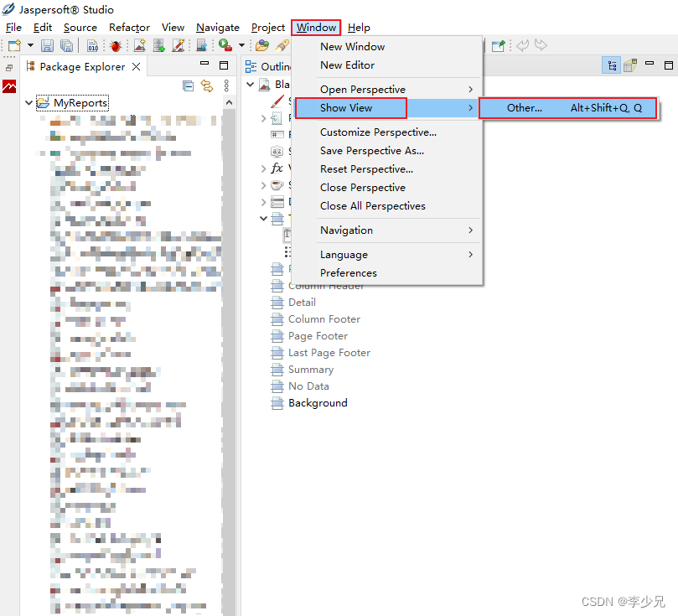Expand the fx Variables node in Outline
Image resolution: width=678 pixels, height=616 pixels.
[x=263, y=168]
